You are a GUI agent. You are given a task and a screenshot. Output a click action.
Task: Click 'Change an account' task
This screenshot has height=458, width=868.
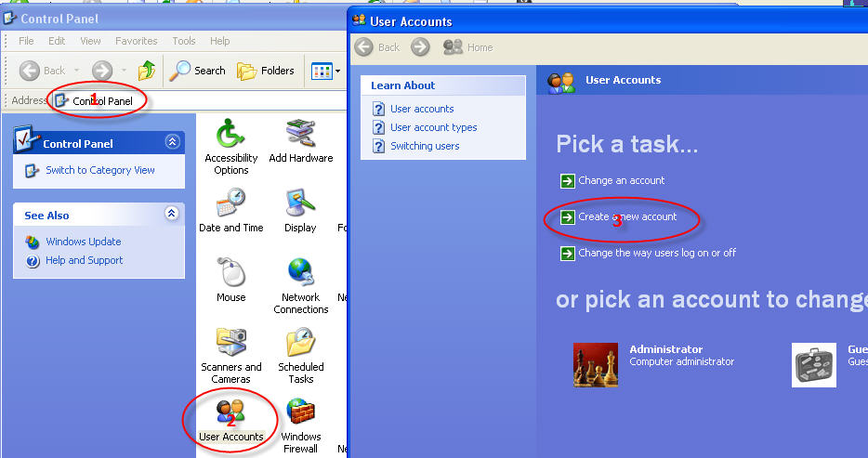621,180
